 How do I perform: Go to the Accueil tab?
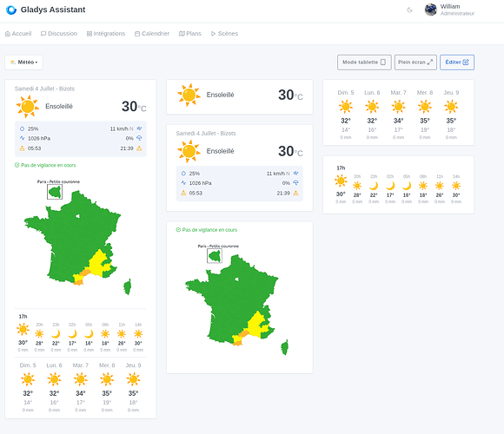click(x=18, y=34)
